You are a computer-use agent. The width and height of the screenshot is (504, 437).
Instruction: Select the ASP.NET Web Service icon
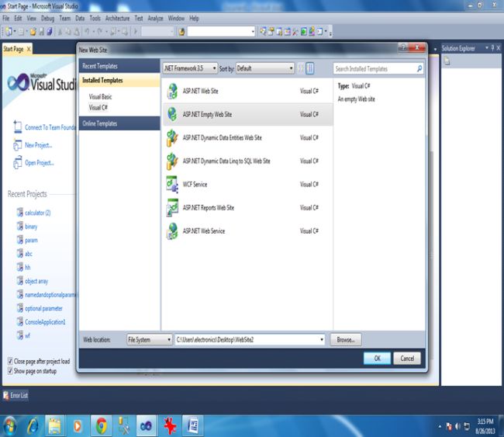[172, 231]
